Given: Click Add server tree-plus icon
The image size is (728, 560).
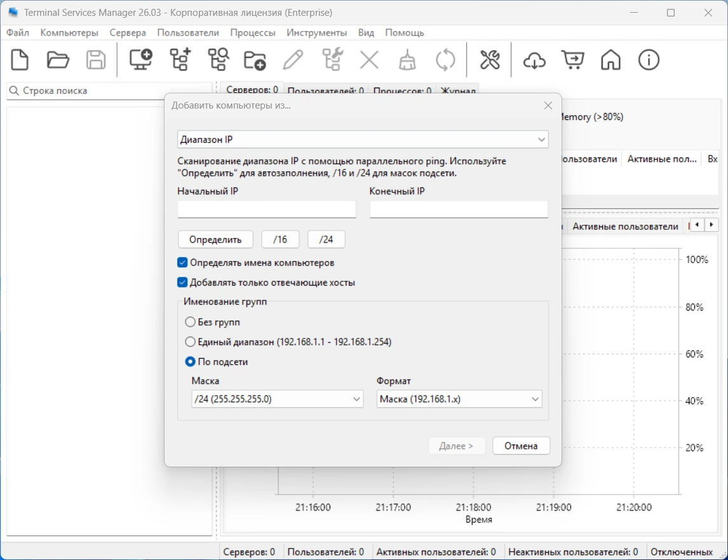Looking at the screenshot, I should tap(180, 60).
